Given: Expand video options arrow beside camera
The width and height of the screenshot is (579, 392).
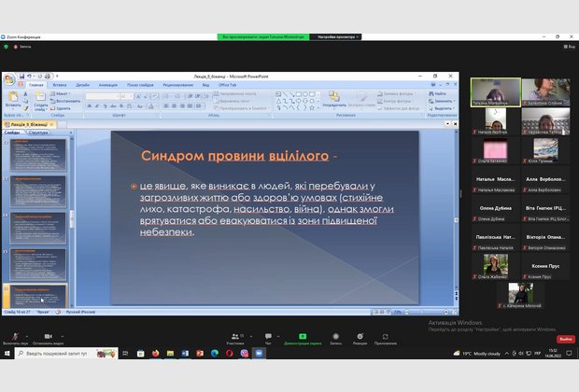Looking at the screenshot, I should (x=61, y=335).
